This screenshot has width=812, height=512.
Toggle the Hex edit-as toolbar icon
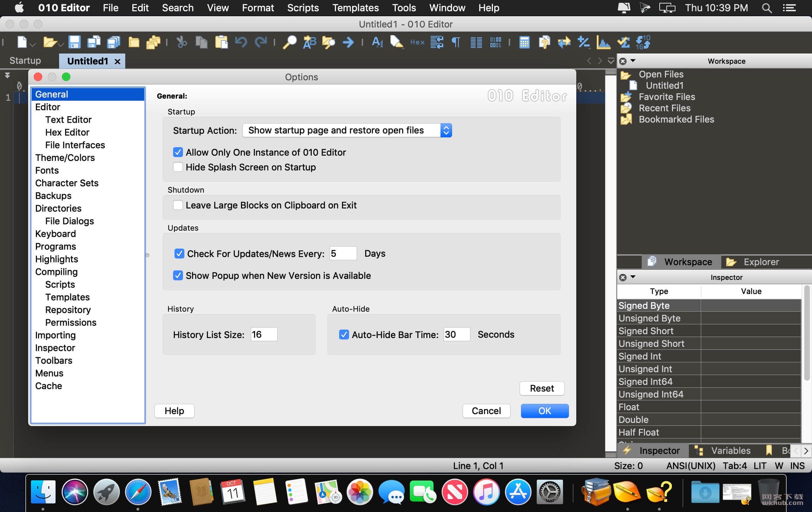(x=417, y=42)
